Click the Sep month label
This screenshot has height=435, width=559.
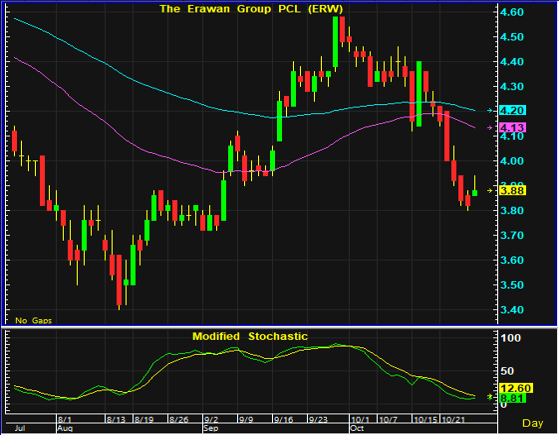click(211, 428)
